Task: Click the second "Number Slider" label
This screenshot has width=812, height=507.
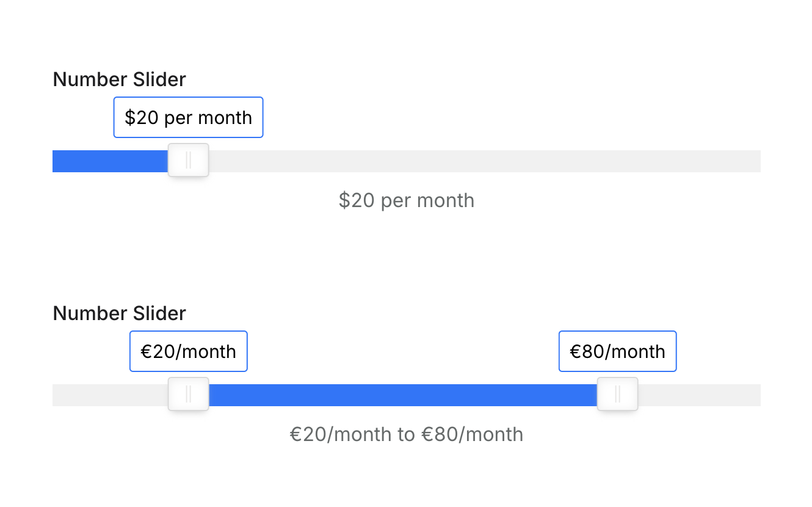Action: pyautogui.click(x=120, y=313)
